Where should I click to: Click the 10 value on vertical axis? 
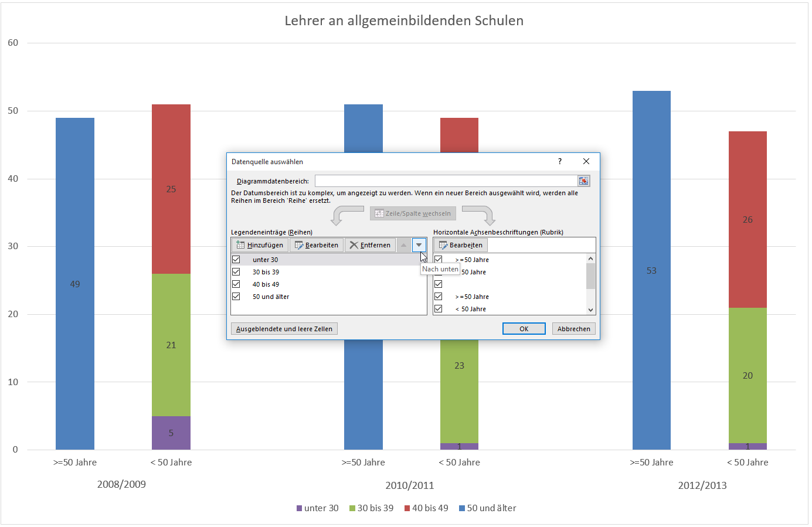[x=13, y=382]
